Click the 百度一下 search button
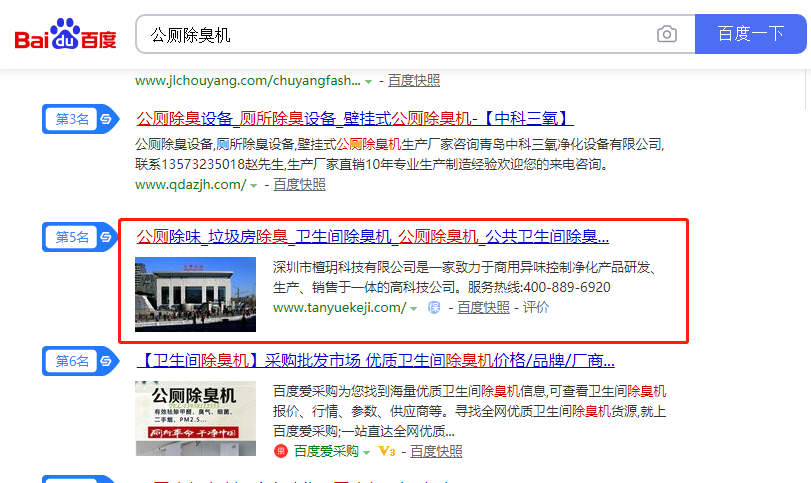This screenshot has height=483, width=811. 750,34
